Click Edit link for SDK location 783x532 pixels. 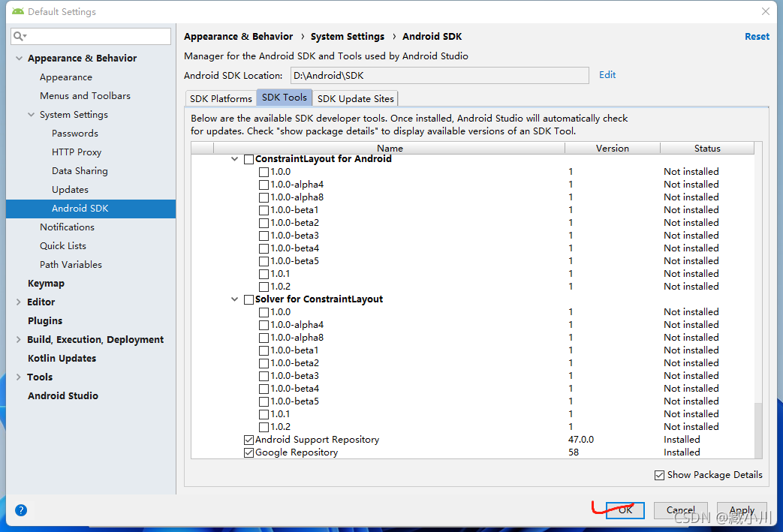click(607, 75)
